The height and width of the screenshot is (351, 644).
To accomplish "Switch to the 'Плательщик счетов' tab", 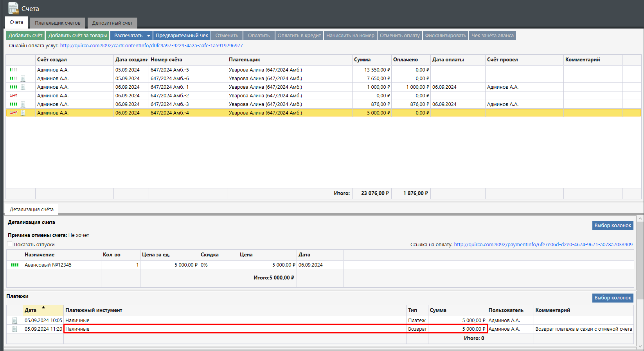I will [x=58, y=23].
